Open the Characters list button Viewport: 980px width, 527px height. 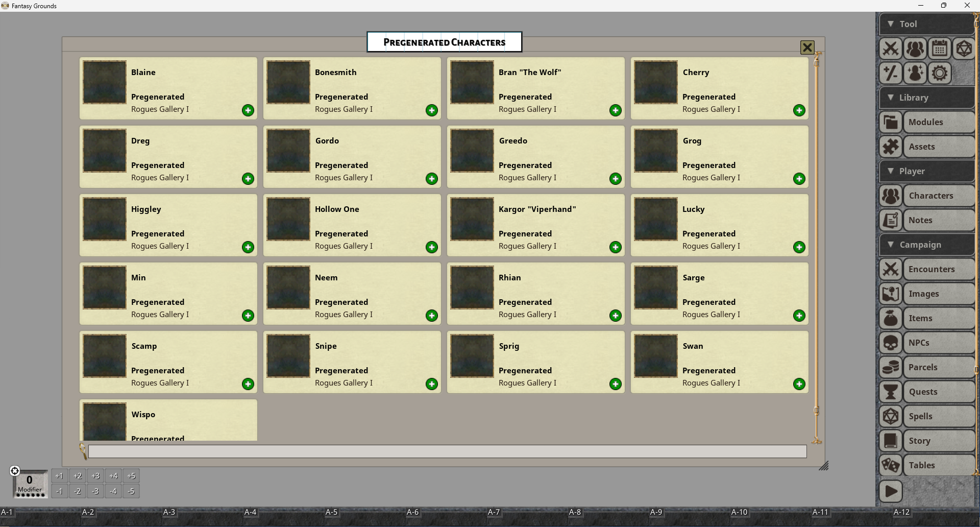point(939,196)
